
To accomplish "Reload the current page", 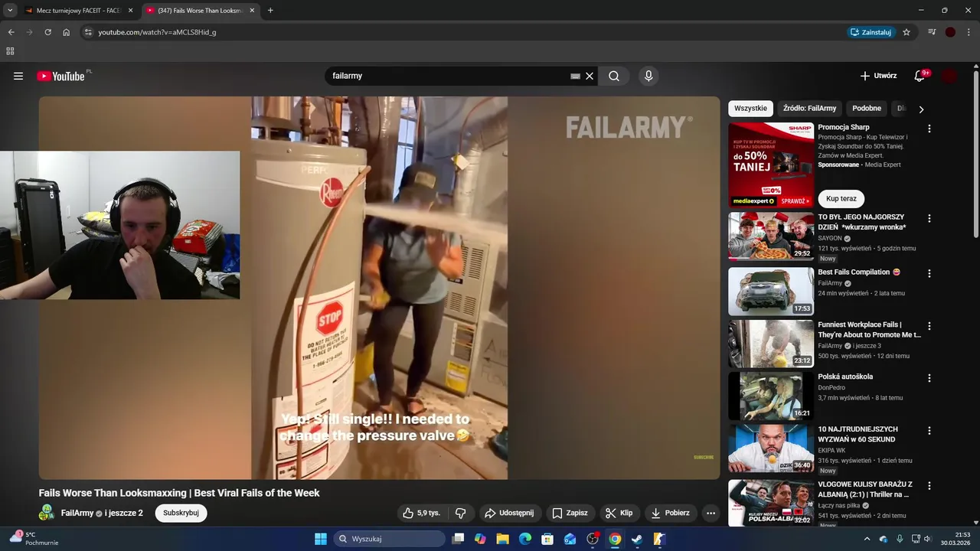I will tap(47, 32).
